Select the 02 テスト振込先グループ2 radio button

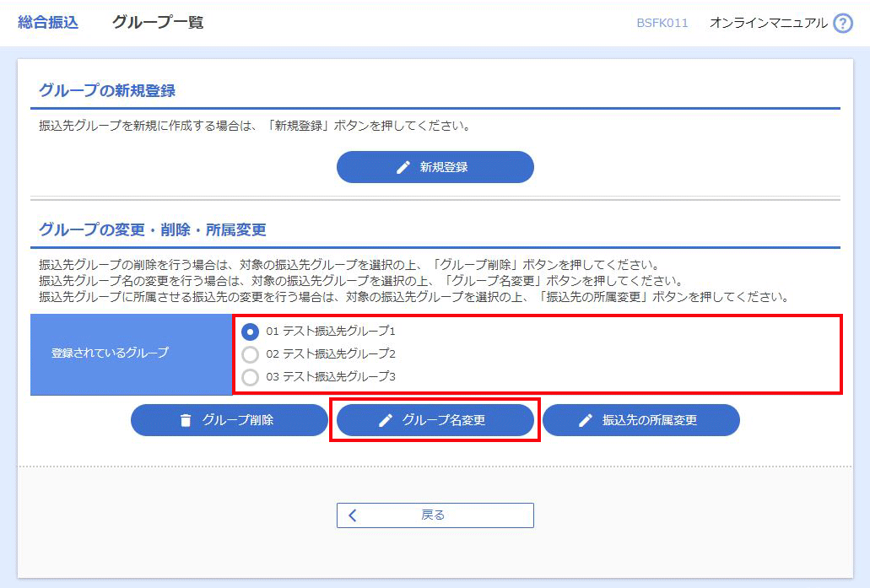coord(251,354)
